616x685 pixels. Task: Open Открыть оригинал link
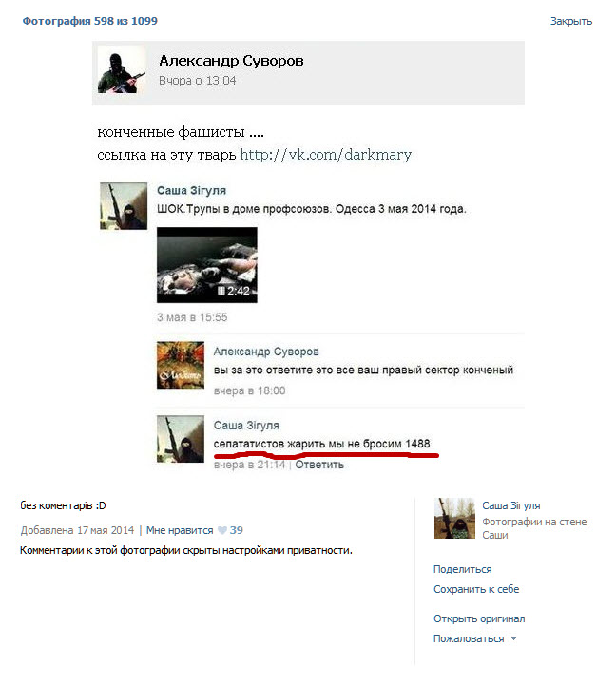point(479,618)
